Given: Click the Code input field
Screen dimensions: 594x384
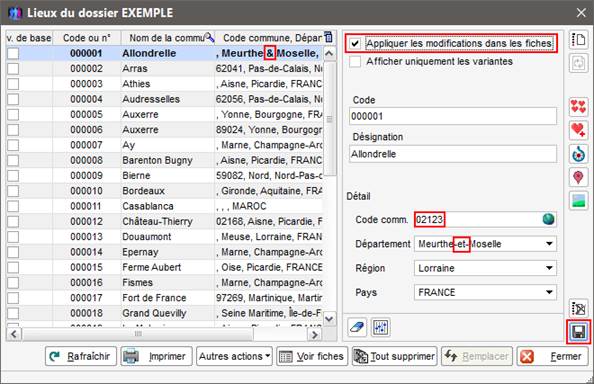Looking at the screenshot, I should (453, 116).
